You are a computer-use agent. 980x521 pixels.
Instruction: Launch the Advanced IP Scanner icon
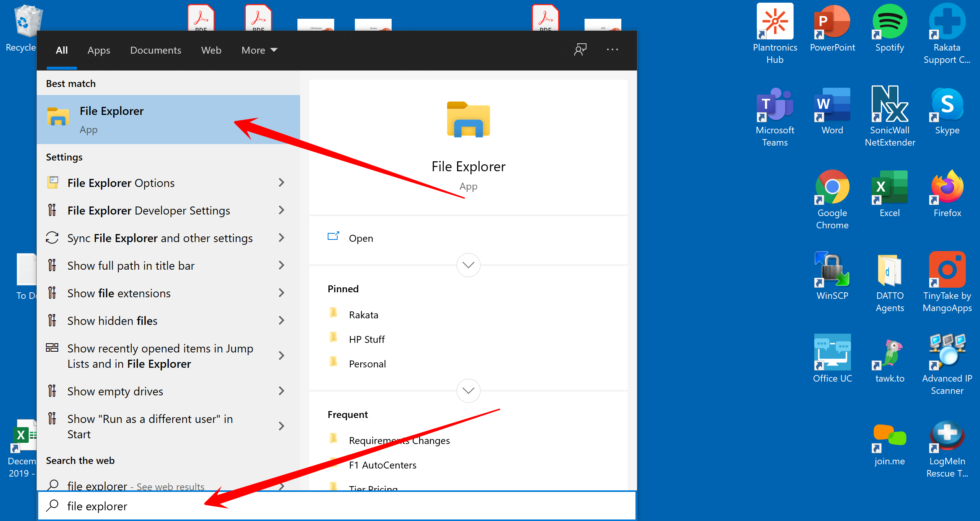pyautogui.click(x=947, y=352)
